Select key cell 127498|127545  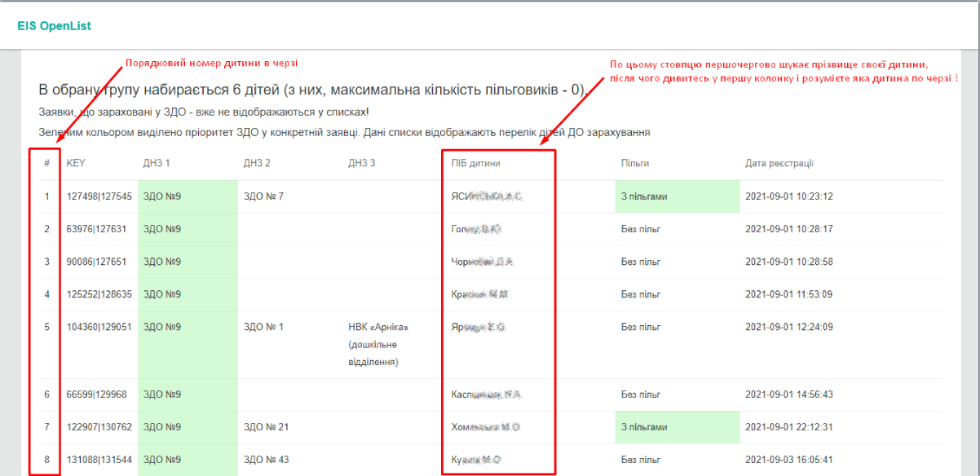click(x=99, y=196)
